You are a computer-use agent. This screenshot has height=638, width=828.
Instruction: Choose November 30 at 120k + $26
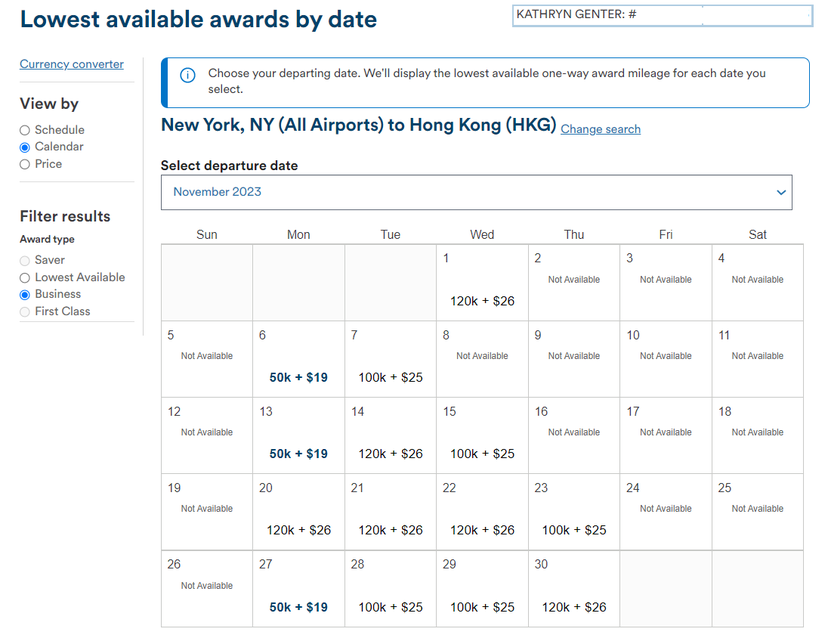click(574, 589)
